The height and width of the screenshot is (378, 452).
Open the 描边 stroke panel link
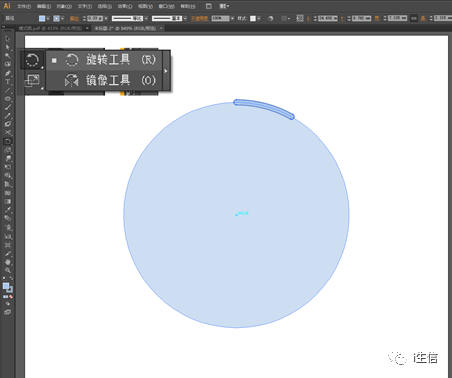tap(74, 18)
